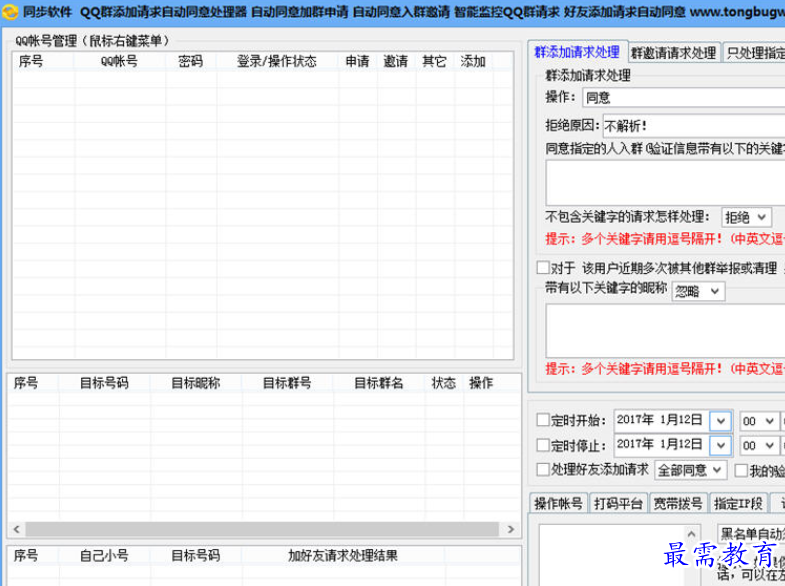Click the horizontal scrollbar left arrow

(x=17, y=529)
